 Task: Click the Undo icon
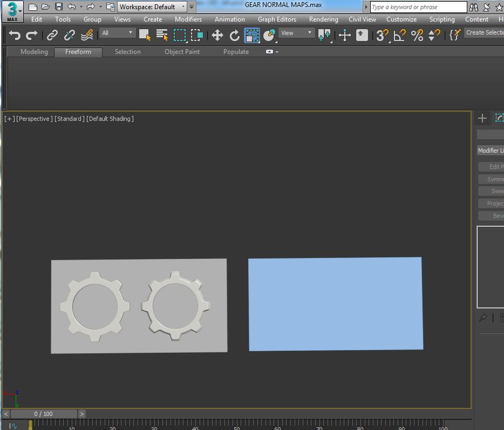15,36
